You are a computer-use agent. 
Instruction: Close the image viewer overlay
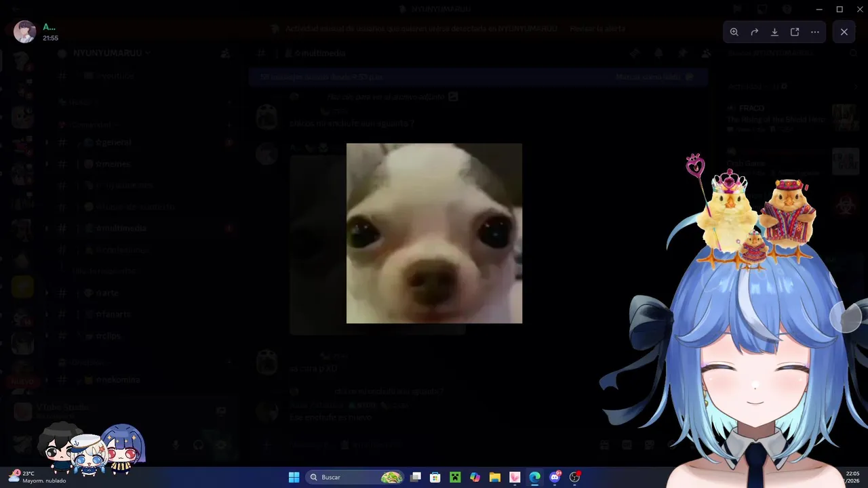coord(844,32)
